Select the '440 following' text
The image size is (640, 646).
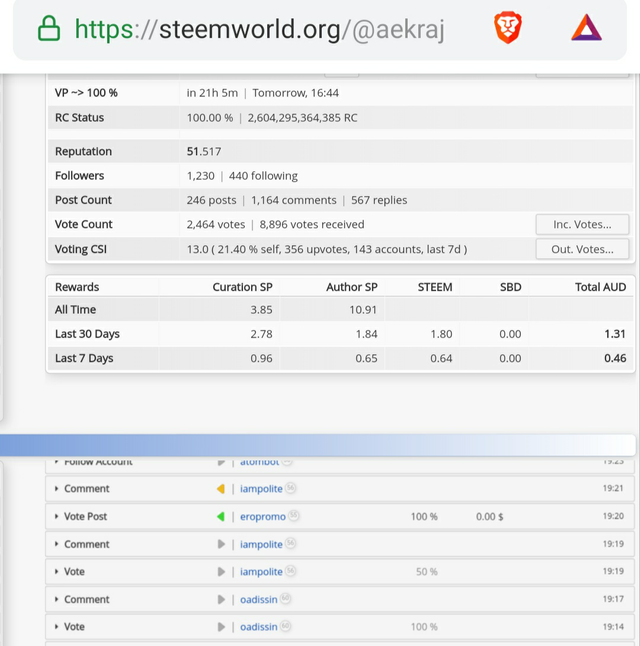click(263, 176)
